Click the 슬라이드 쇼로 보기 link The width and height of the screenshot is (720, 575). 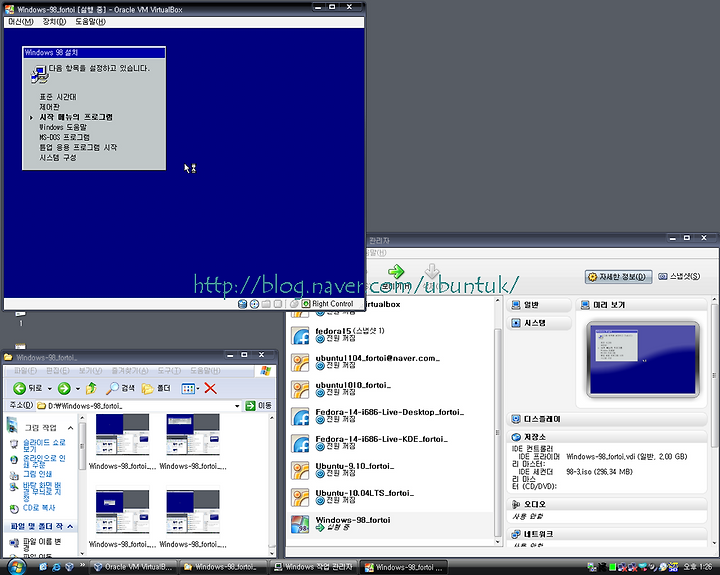point(44,445)
